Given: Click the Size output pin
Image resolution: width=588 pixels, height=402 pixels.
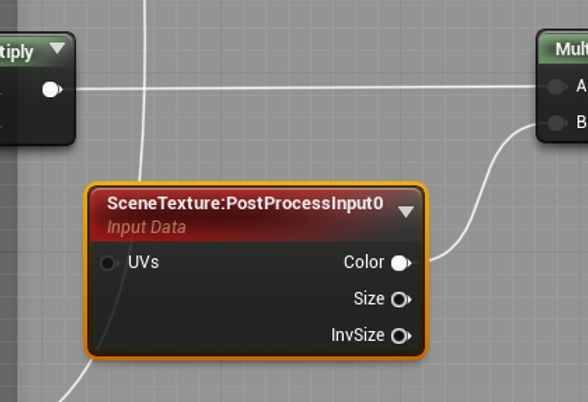Looking at the screenshot, I should [401, 299].
